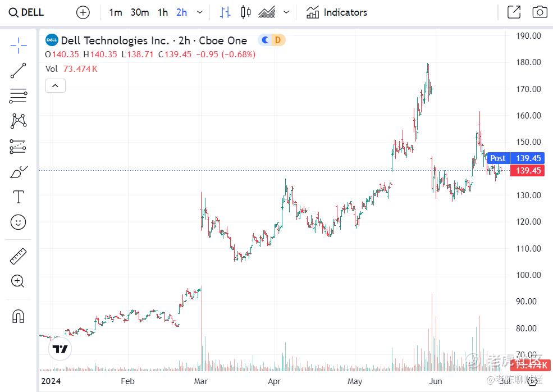
Task: Click the Mar label on time axis
Action: tap(201, 381)
